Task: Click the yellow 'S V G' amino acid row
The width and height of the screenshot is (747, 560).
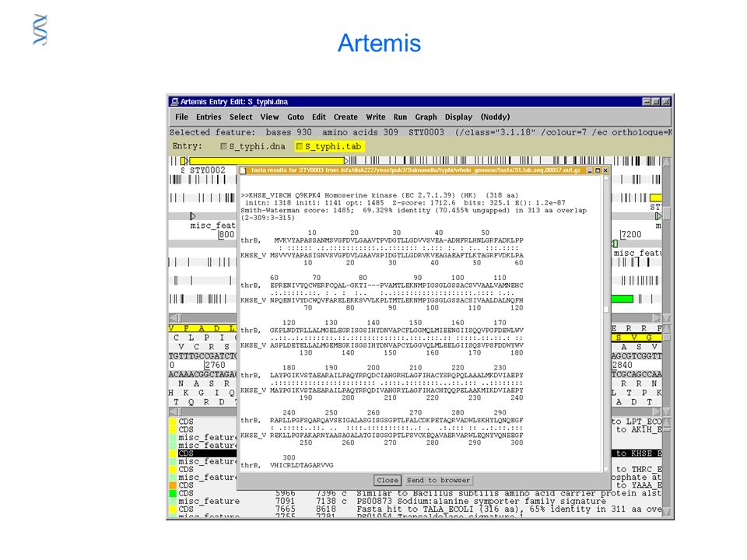Action: (637, 337)
